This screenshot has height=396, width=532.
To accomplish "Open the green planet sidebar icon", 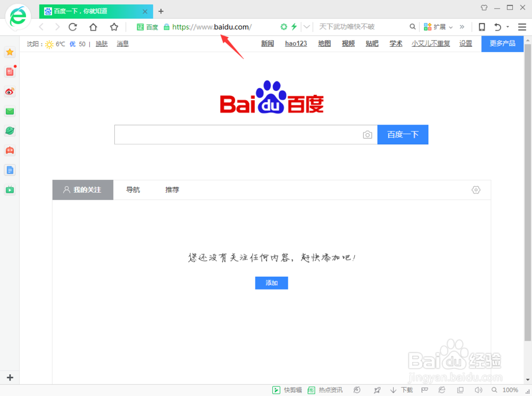I will coord(10,130).
